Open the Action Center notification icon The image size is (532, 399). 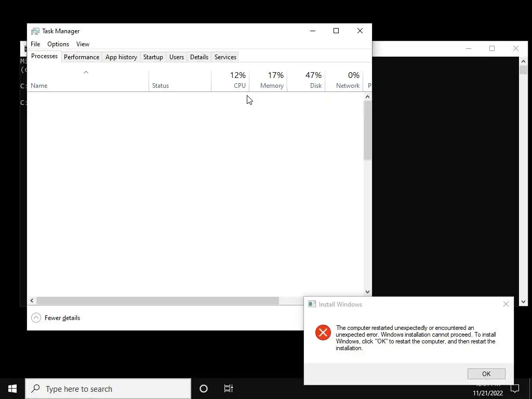[515, 389]
